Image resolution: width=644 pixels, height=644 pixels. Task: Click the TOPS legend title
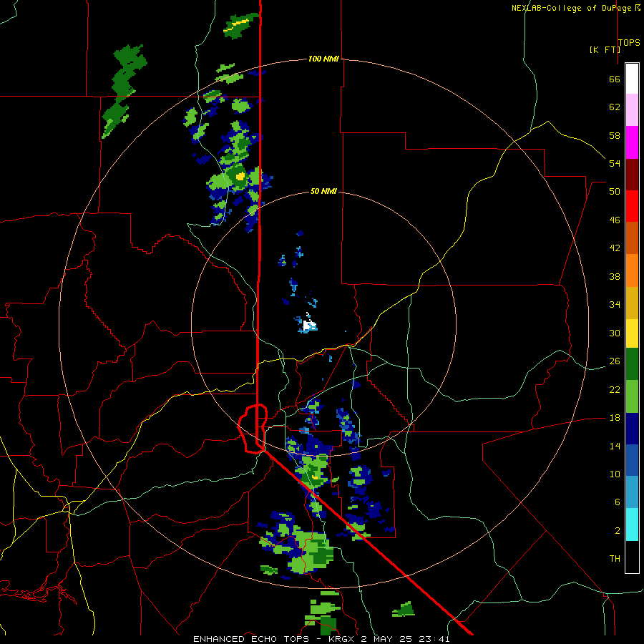pyautogui.click(x=629, y=42)
